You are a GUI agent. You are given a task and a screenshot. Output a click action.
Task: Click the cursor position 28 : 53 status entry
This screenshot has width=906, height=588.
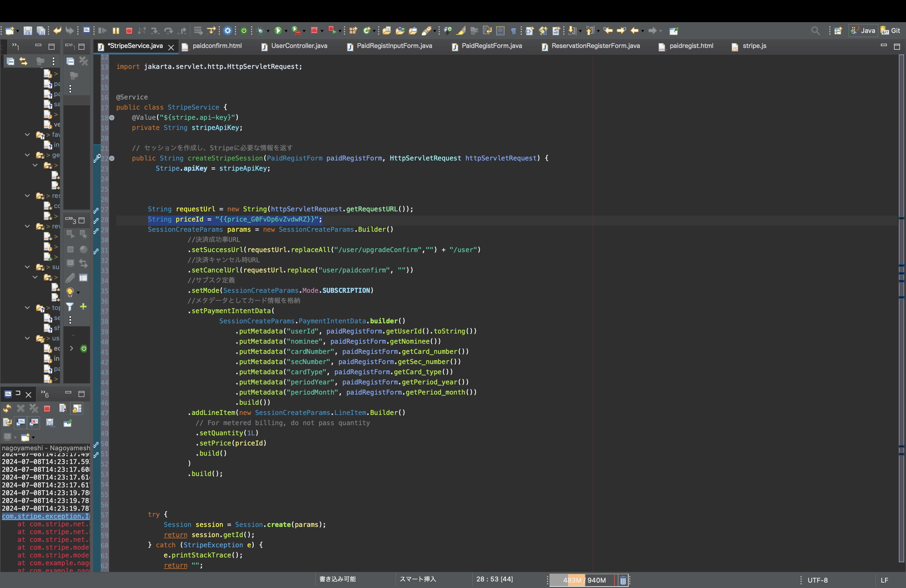(494, 579)
